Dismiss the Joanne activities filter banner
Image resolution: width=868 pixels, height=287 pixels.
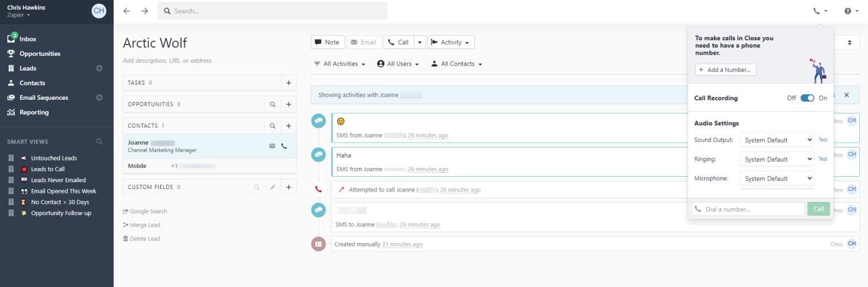(846, 95)
